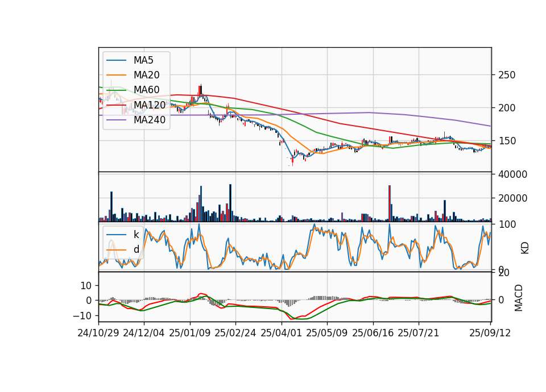This screenshot has width=546, height=392.
Task: Select the MA120 legend entry text
Action: pos(150,105)
